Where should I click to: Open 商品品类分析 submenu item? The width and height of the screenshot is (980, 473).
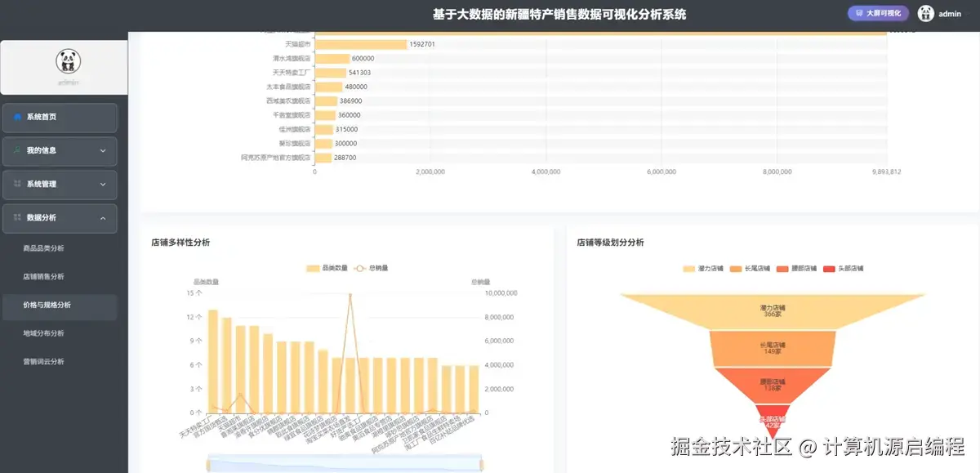click(60, 248)
